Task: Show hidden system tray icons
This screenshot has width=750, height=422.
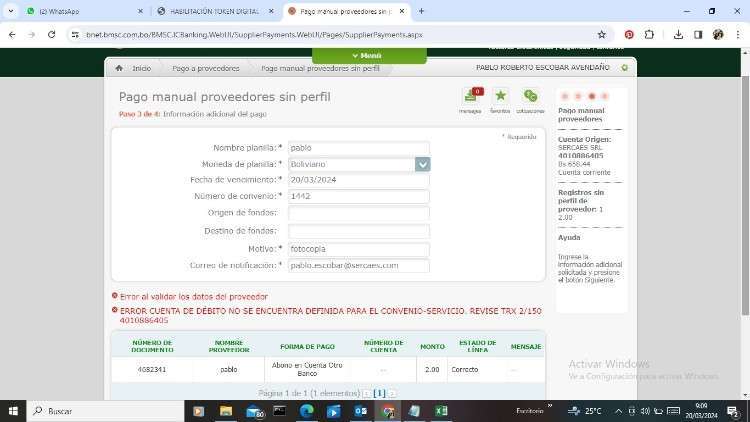Action: click(x=618, y=411)
